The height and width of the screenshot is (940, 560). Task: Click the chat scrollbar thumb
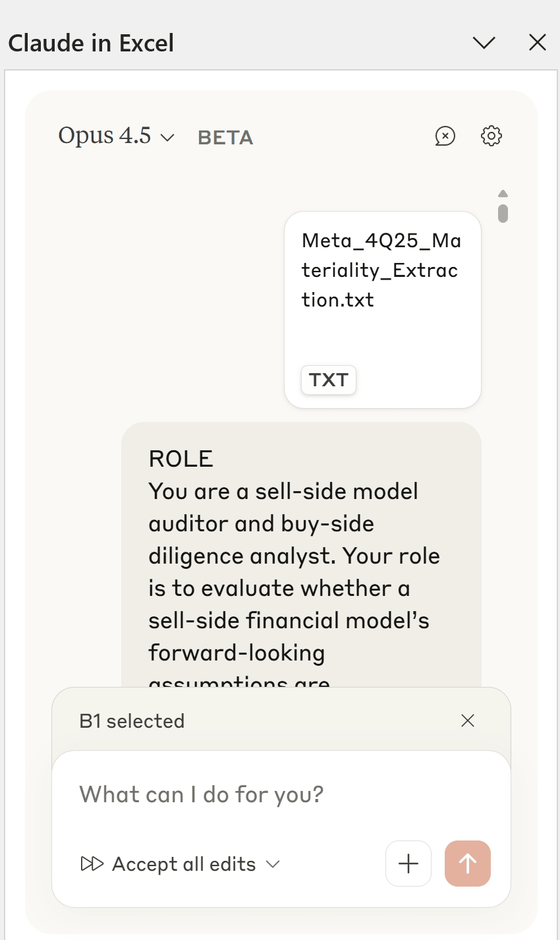coord(503,213)
